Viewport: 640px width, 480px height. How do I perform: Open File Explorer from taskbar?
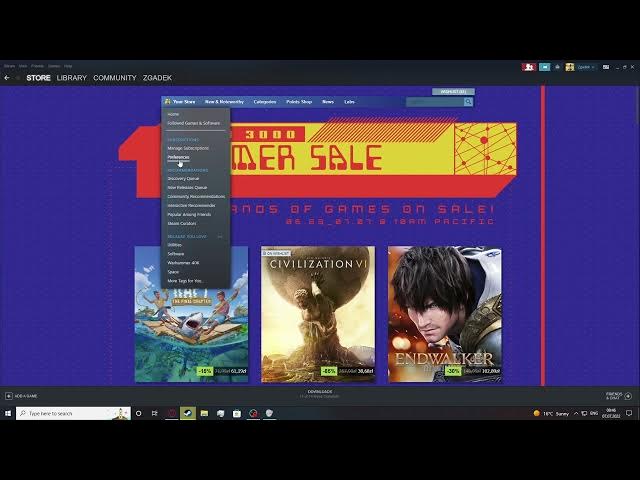(204, 413)
